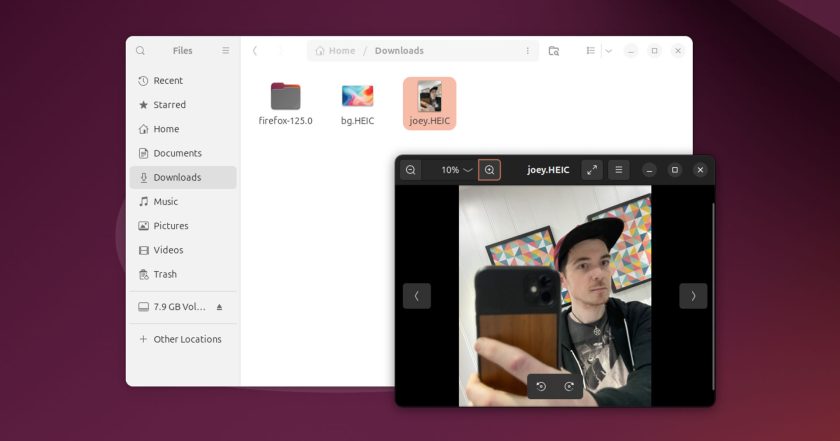The width and height of the screenshot is (840, 441).
Task: Open Trash in the Files sidebar
Action: pyautogui.click(x=183, y=274)
